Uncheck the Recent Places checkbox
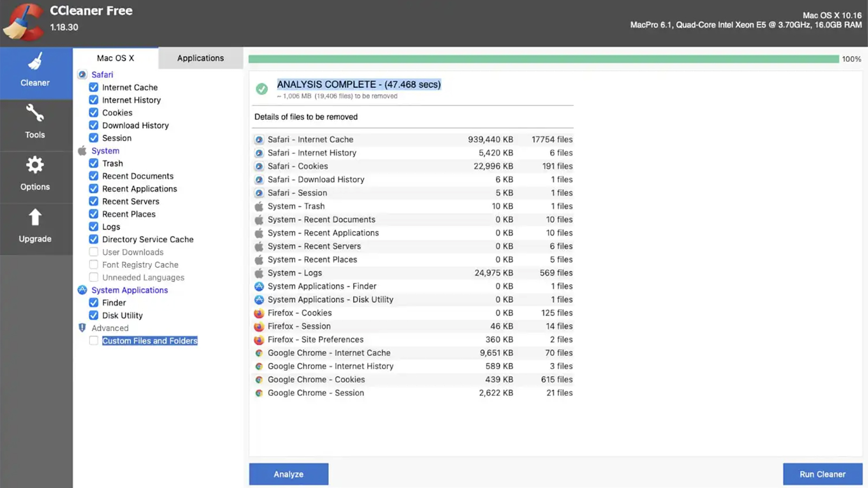This screenshot has width=868, height=488. pyautogui.click(x=94, y=214)
